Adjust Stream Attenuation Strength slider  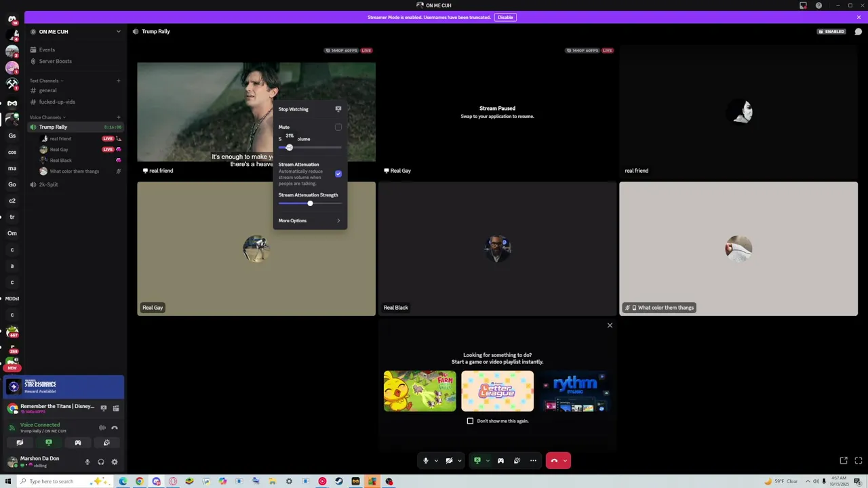click(310, 203)
